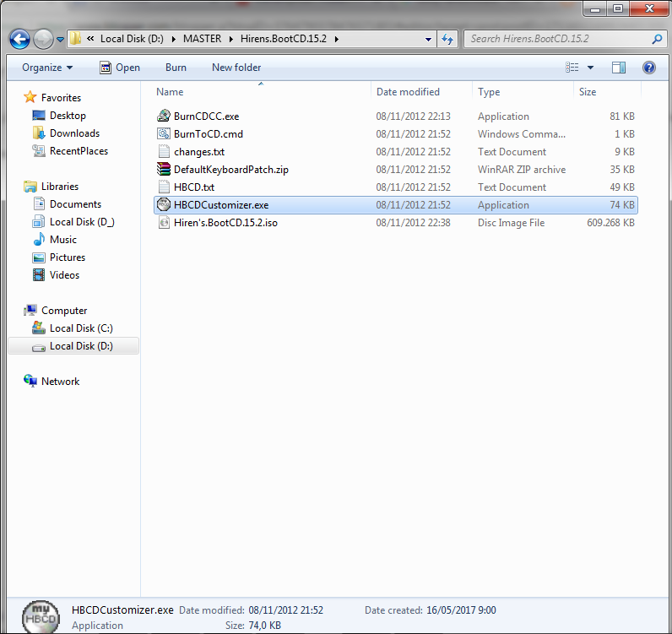Click the folder icon in address bar
The height and width of the screenshot is (634, 672).
pyautogui.click(x=75, y=39)
